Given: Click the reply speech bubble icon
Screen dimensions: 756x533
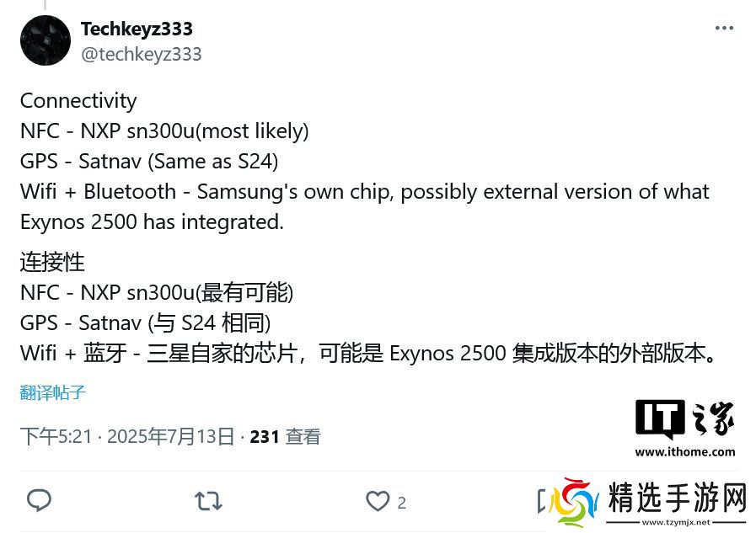Looking at the screenshot, I should tap(39, 501).
